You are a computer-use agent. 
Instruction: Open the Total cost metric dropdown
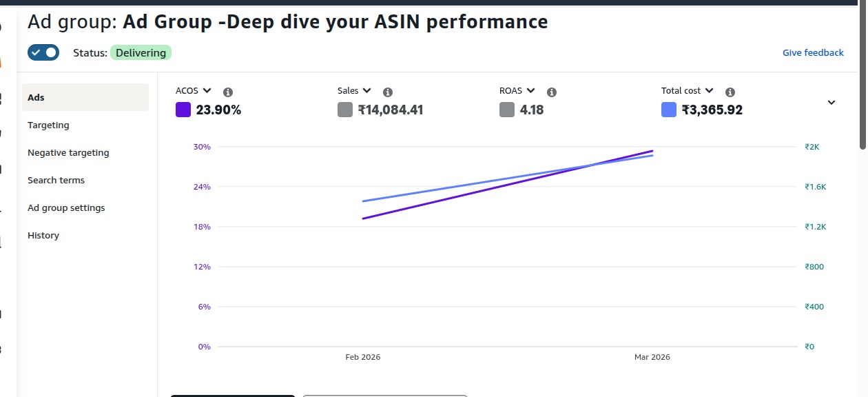point(709,91)
